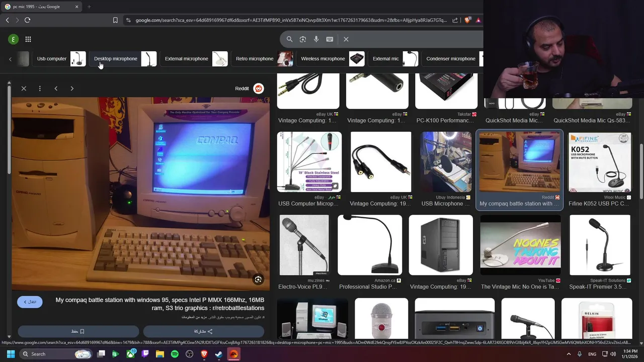Select the Wireless microphone filter chip
Screen dimensions: 644x362
[331, 59]
